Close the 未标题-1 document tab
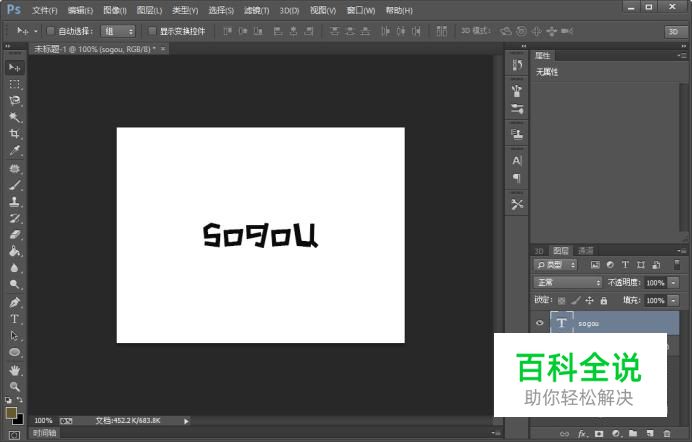 tap(163, 49)
